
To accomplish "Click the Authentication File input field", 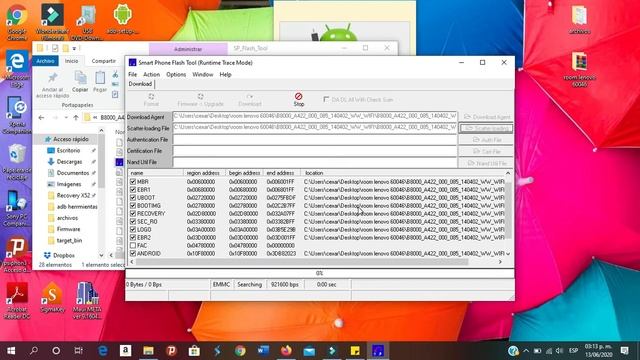I will [315, 140].
